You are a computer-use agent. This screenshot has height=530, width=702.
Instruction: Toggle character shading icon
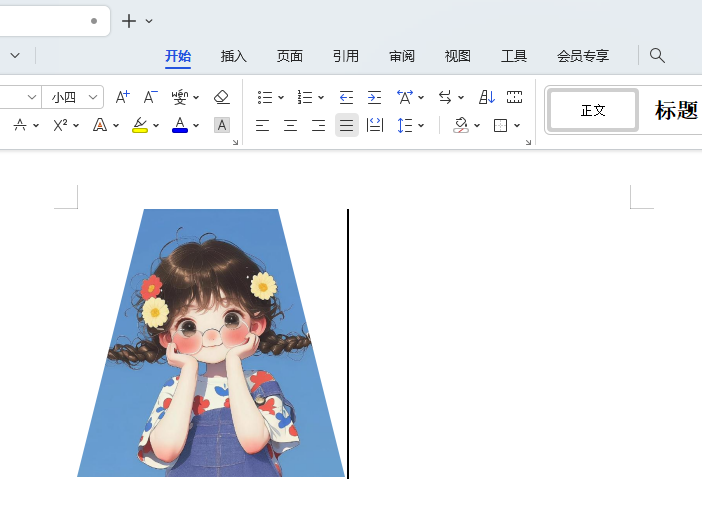(x=222, y=125)
